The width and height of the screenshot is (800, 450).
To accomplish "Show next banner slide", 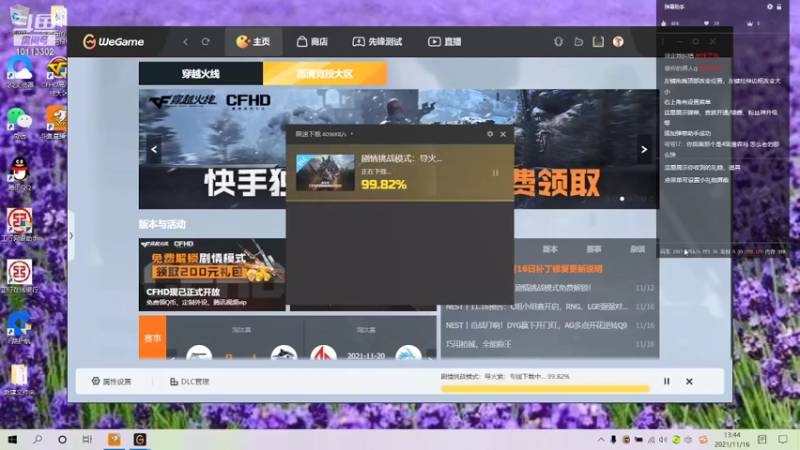I will [x=644, y=149].
